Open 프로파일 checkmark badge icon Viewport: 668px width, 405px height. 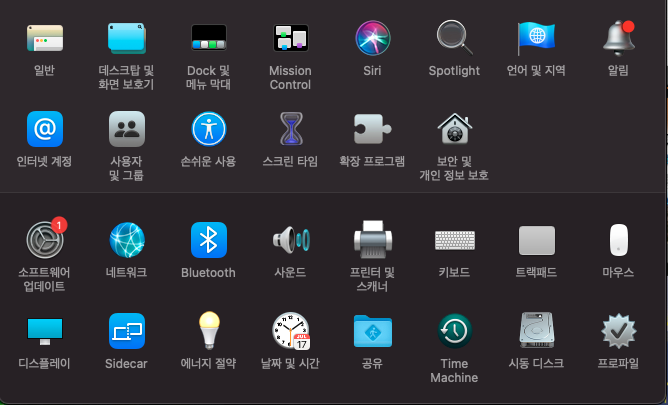(619, 331)
